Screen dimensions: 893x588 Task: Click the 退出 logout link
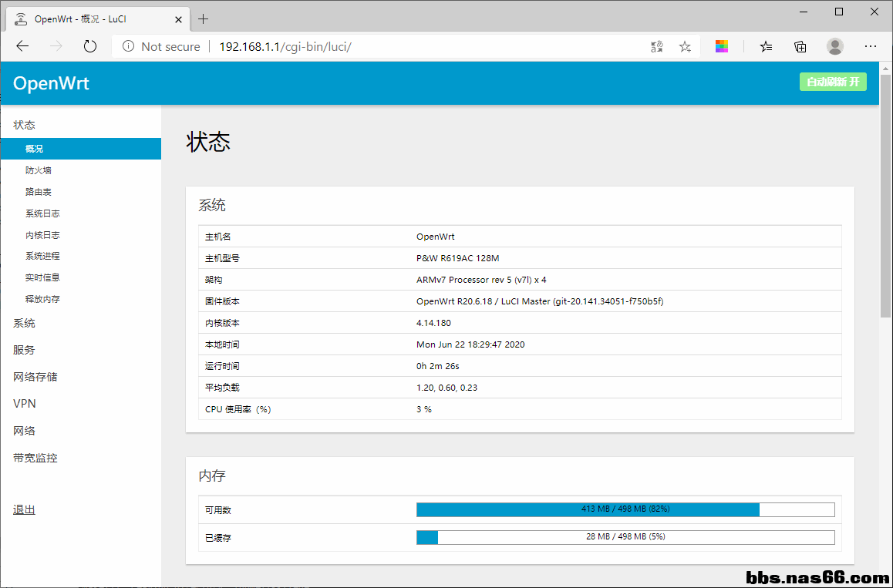[x=24, y=509]
